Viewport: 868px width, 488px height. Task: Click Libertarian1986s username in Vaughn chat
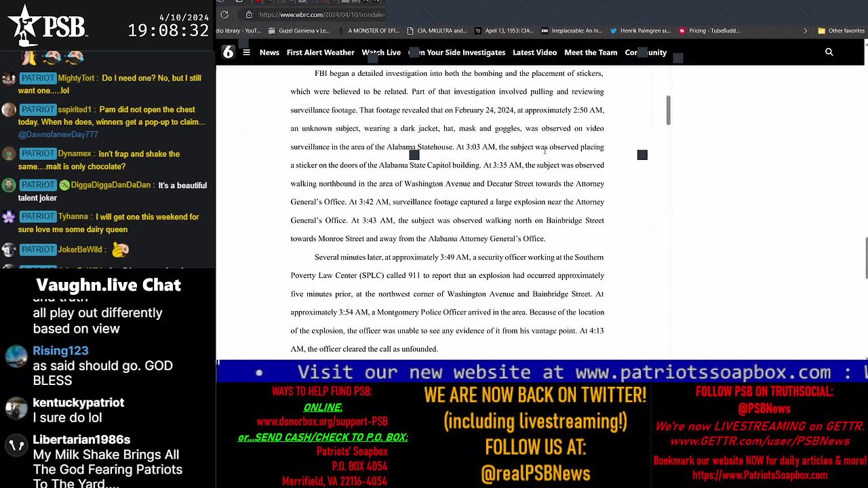[81, 440]
